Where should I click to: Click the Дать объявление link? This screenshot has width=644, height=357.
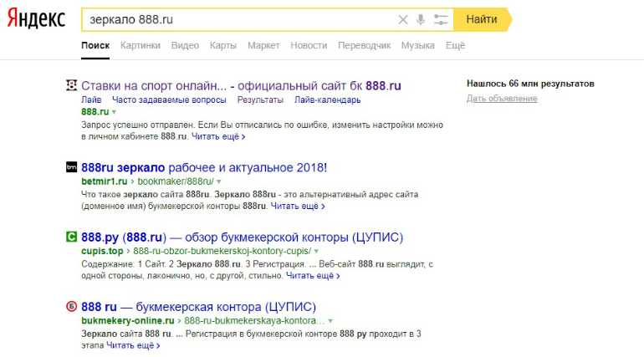(502, 99)
